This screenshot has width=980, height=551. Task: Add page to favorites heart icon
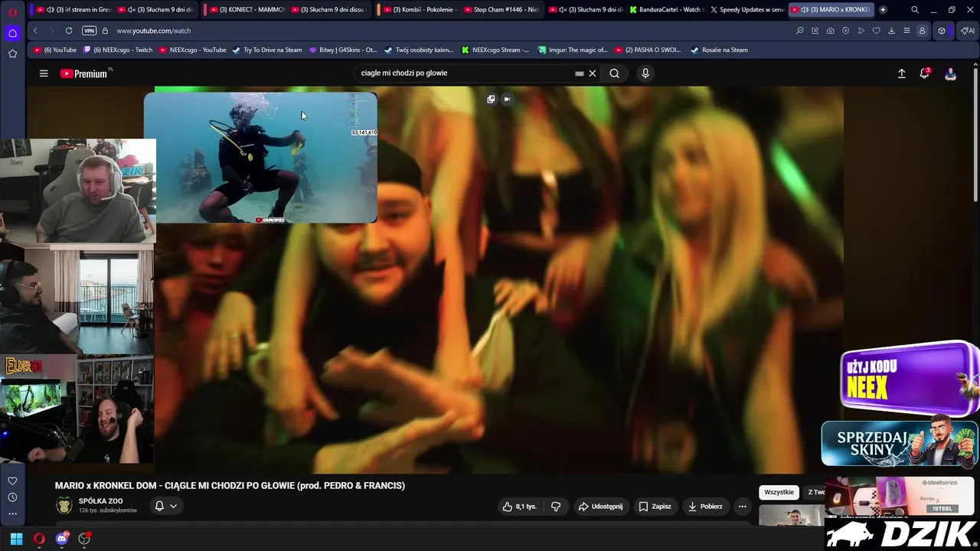tap(877, 31)
